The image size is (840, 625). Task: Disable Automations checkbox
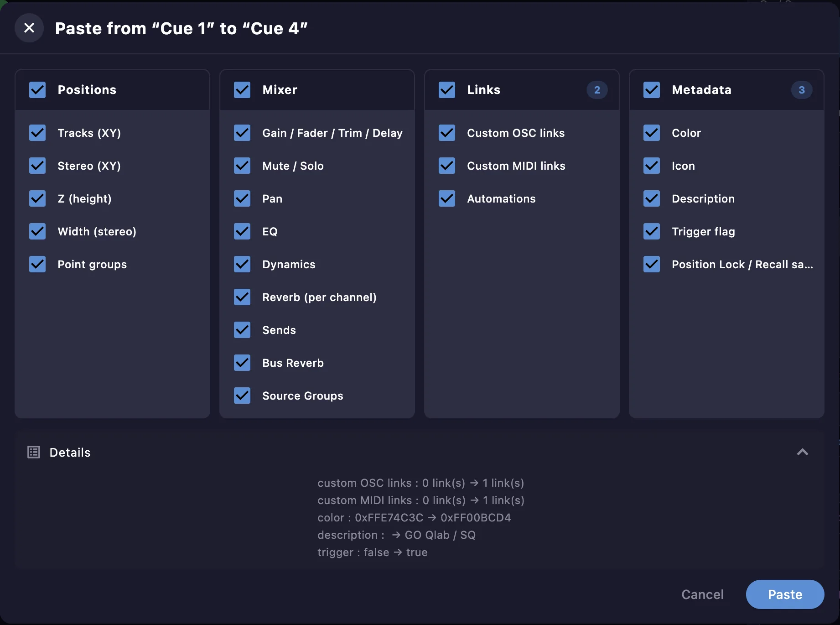click(447, 198)
